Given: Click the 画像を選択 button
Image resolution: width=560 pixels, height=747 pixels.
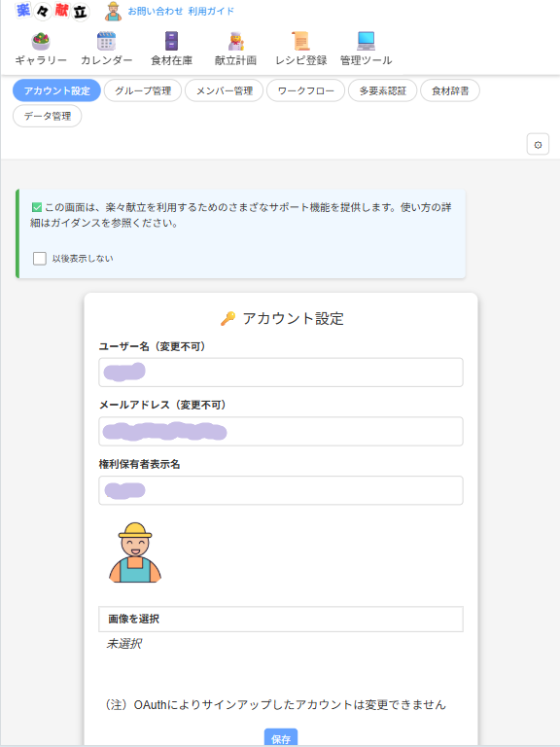Looking at the screenshot, I should [x=281, y=619].
